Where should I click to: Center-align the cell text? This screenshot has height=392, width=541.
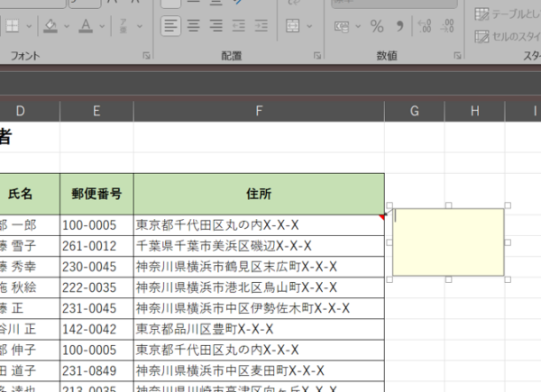pos(193,25)
